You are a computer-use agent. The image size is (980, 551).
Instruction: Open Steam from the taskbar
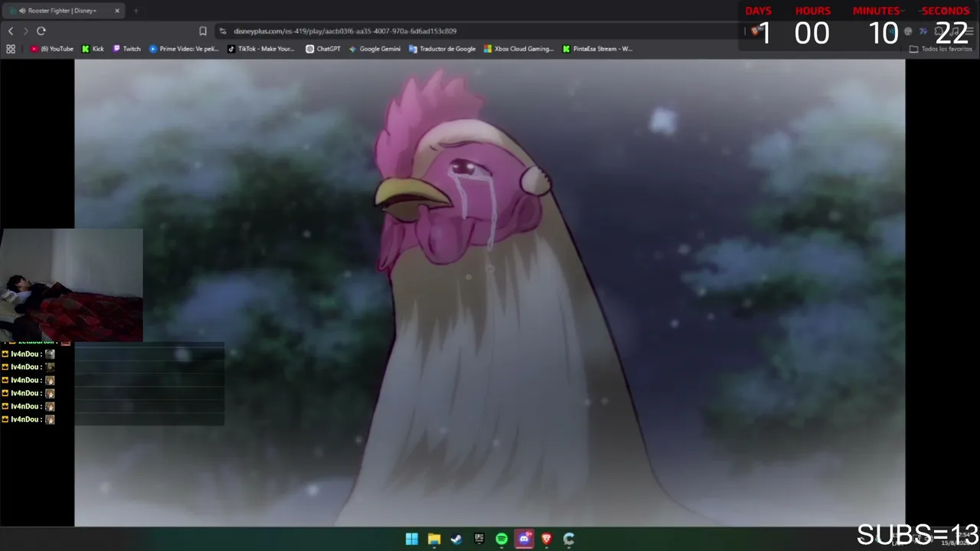tap(456, 539)
